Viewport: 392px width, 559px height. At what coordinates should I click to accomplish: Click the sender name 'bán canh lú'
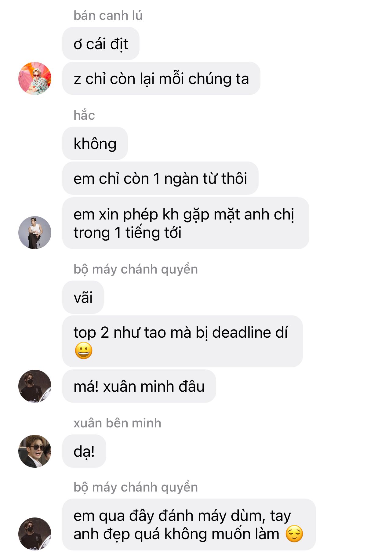coord(108,16)
